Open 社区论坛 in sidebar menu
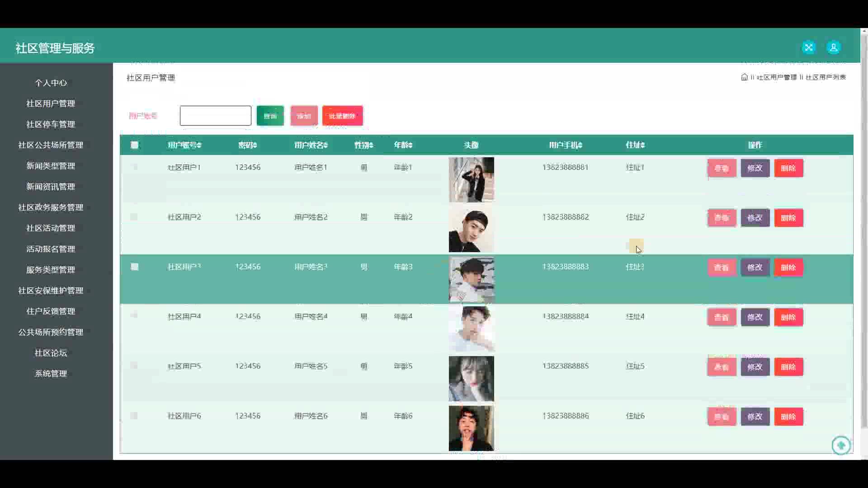868x488 pixels. coord(51,353)
